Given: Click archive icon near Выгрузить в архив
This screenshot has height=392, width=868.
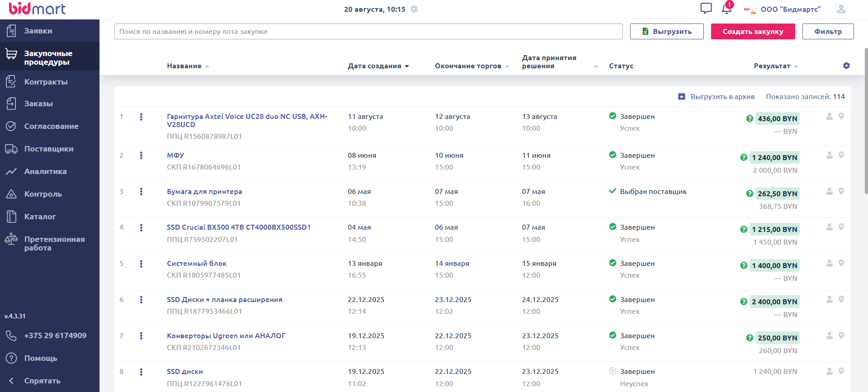Looking at the screenshot, I should (682, 96).
